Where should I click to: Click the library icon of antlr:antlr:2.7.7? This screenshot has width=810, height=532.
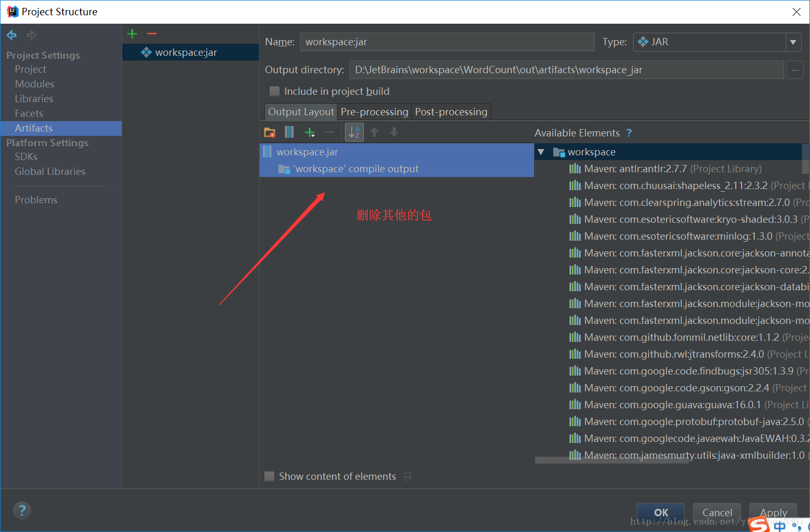[575, 169]
